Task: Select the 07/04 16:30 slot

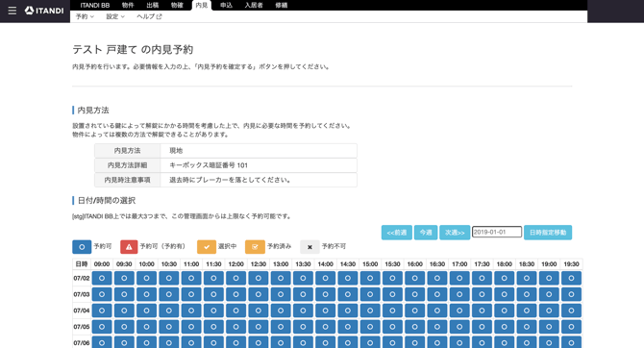Action: tap(437, 311)
